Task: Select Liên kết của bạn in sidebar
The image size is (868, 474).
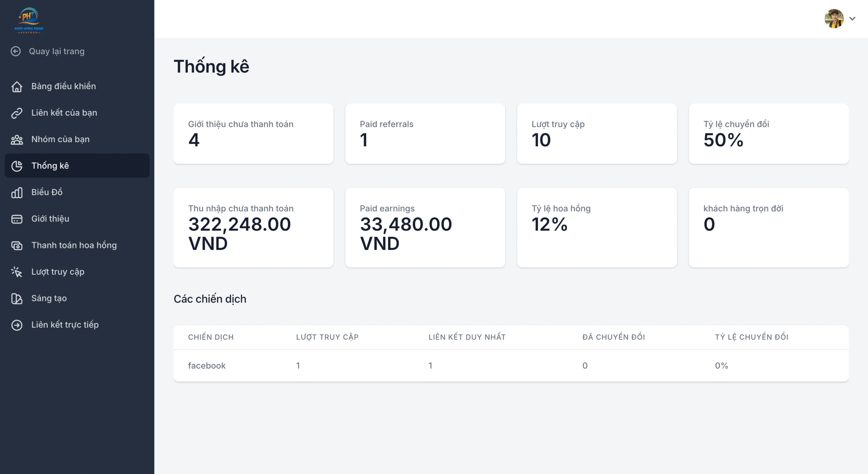Action: 64,113
